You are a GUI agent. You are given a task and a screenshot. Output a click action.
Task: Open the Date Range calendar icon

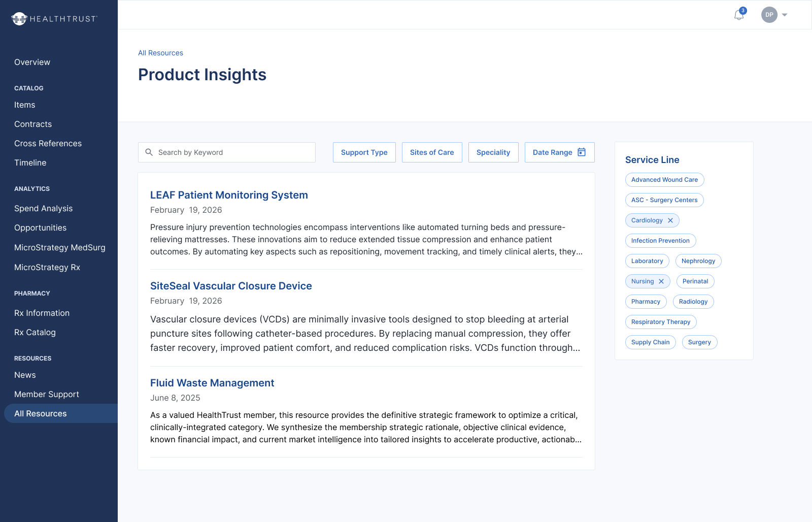click(581, 152)
